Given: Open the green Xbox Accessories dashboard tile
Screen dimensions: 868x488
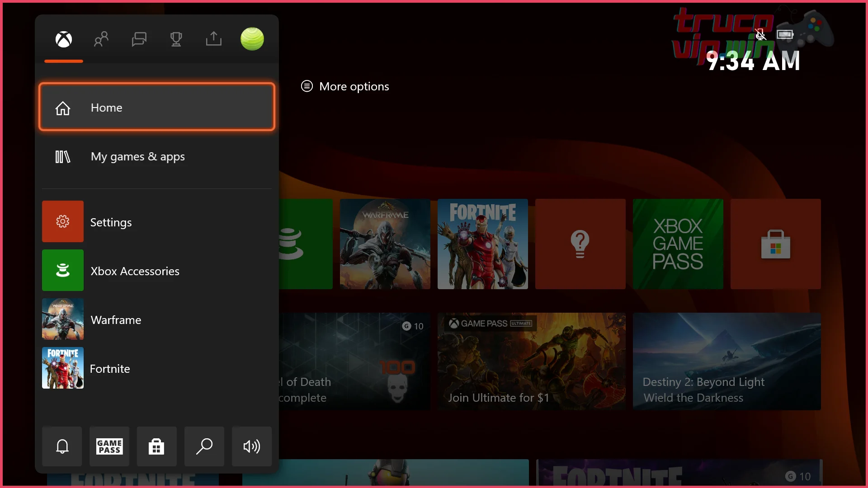Looking at the screenshot, I should (306, 244).
